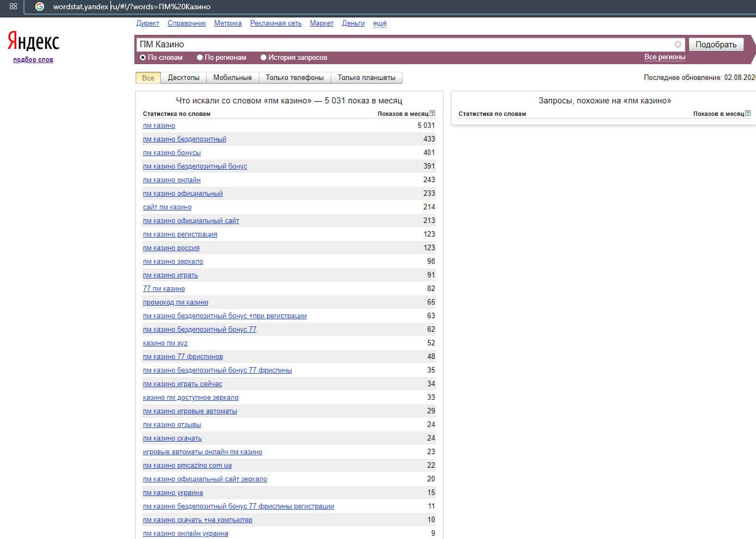The width and height of the screenshot is (756, 539).
Task: Open the пм казино россия keyword link
Action: (x=171, y=248)
